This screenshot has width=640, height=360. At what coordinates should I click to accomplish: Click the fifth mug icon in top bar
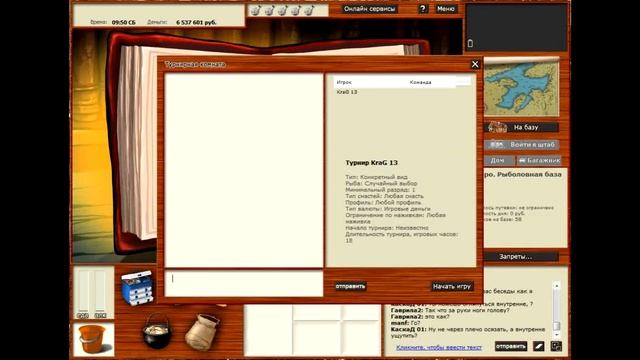pyautogui.click(x=309, y=10)
